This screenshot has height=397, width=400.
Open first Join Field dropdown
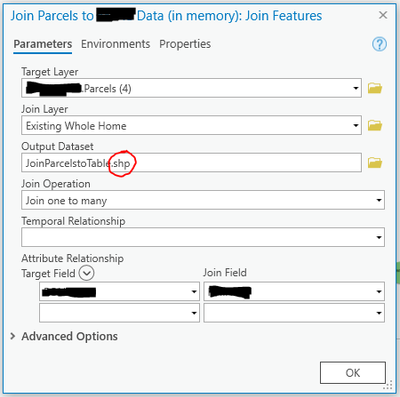click(294, 292)
